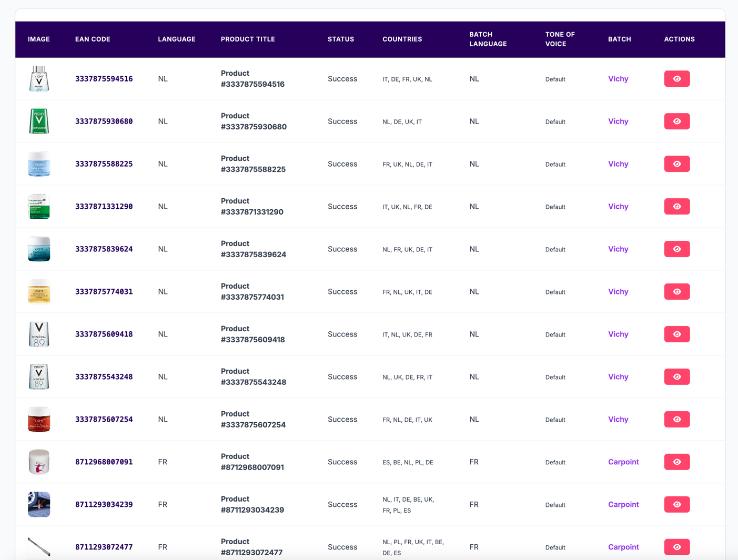Click the eye icon on row 3337875930680

pyautogui.click(x=676, y=121)
